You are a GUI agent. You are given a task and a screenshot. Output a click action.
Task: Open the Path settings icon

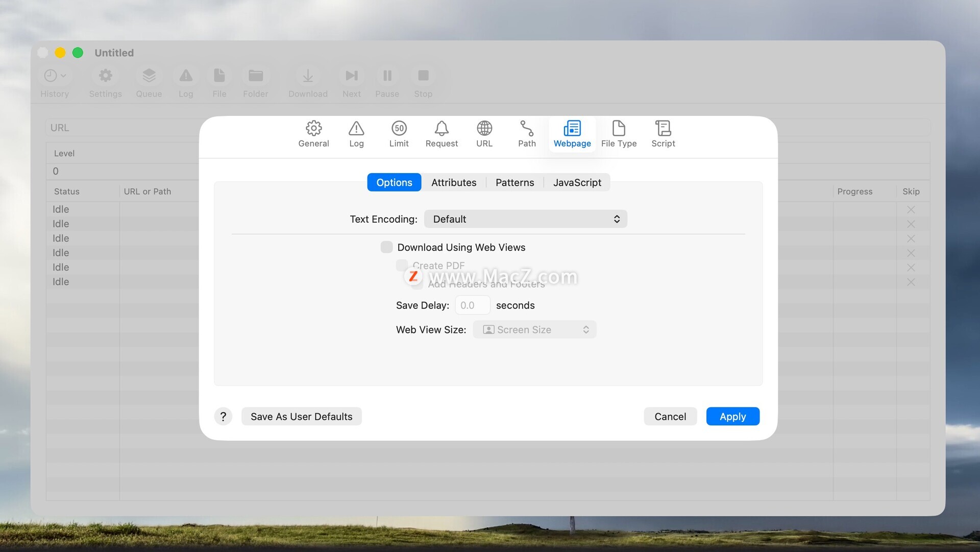(527, 128)
